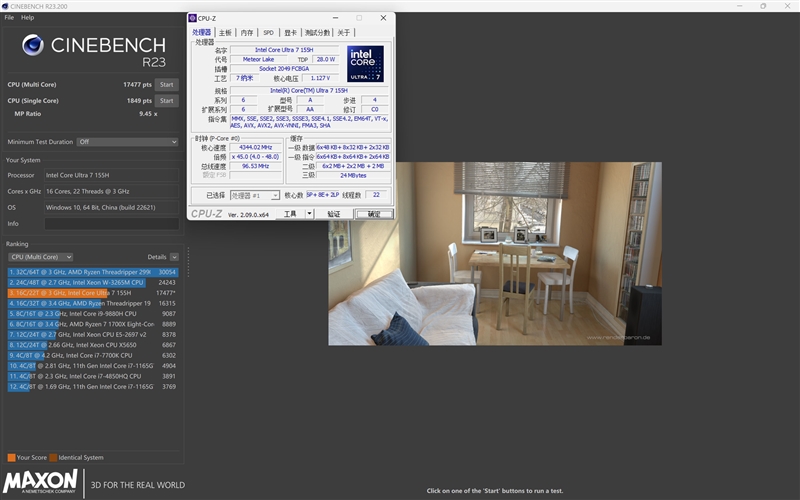Select the 16C/32T AMD Ryzen Threadripper ranking row
This screenshot has width=800, height=500.
click(x=92, y=303)
